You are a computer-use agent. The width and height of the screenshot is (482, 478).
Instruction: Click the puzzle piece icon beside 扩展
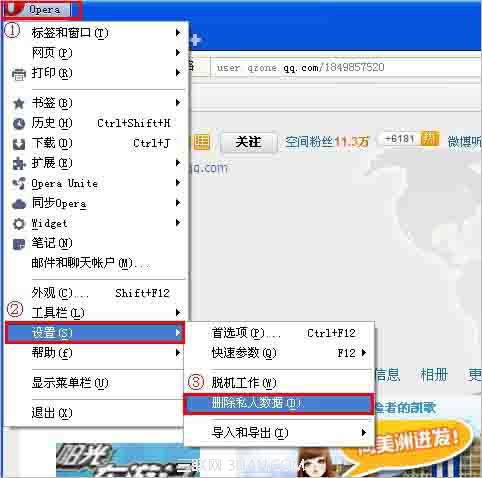(x=19, y=164)
